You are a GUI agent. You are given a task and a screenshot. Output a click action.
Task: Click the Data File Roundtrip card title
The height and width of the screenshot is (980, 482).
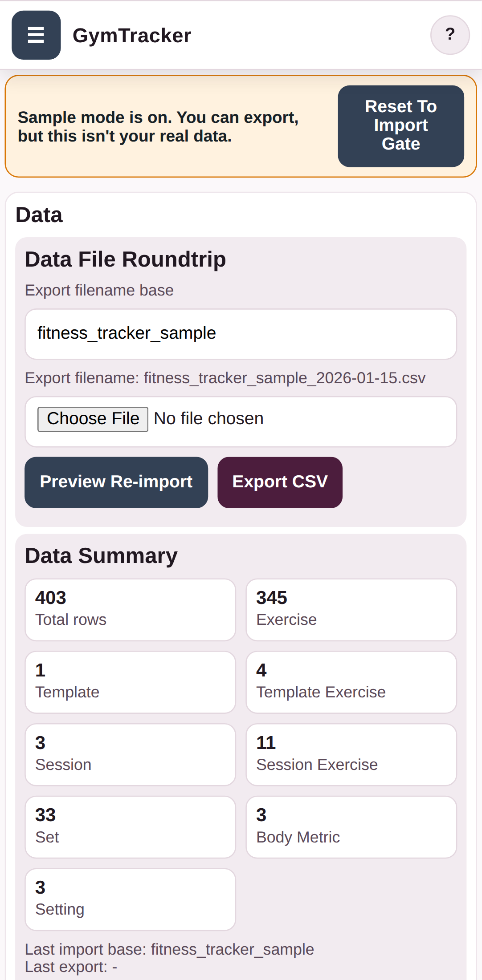(x=125, y=259)
